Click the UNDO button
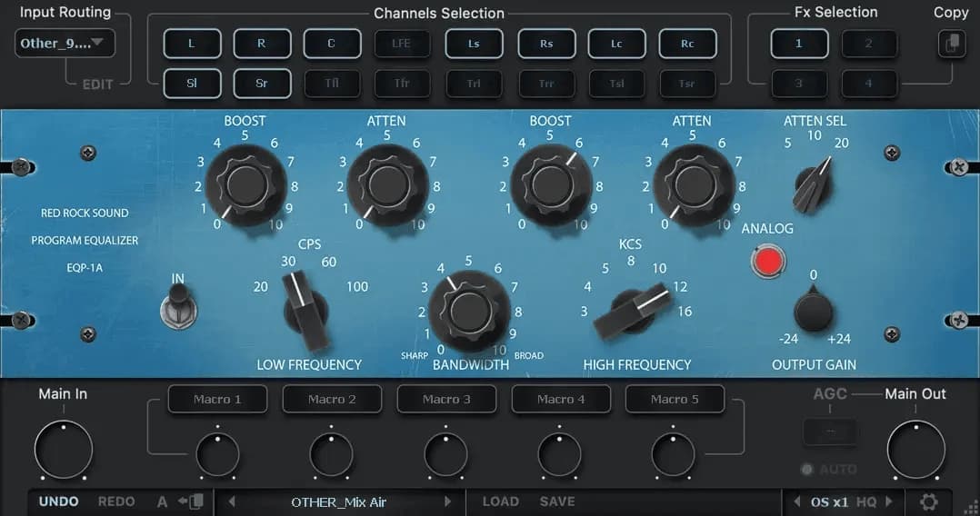 (58, 501)
